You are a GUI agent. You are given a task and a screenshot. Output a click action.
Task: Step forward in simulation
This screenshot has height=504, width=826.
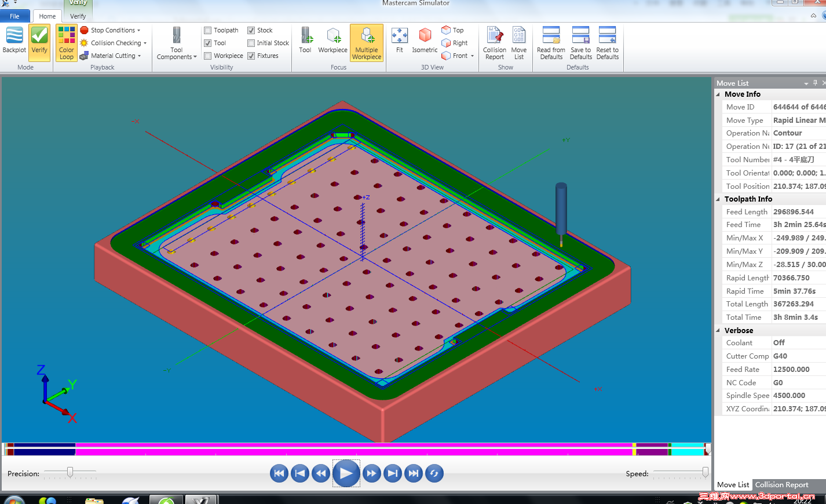(371, 473)
